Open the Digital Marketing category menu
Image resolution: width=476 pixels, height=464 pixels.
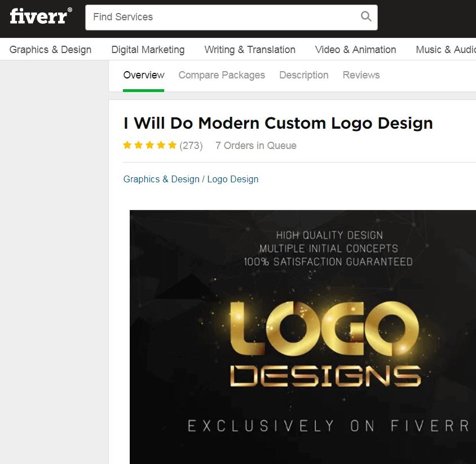pos(148,50)
